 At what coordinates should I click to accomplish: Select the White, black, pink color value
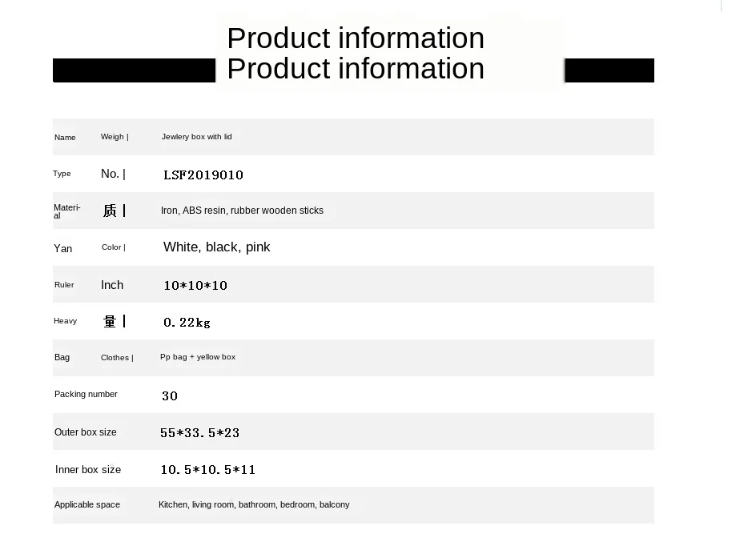point(216,247)
